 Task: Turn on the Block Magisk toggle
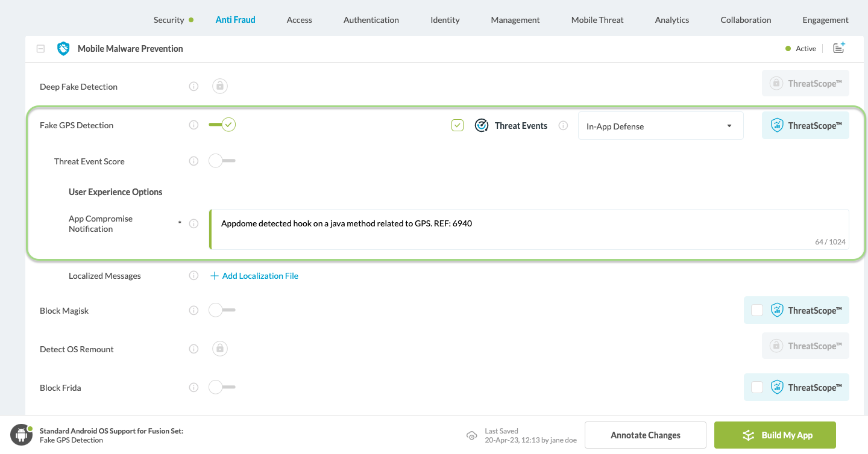[222, 311]
